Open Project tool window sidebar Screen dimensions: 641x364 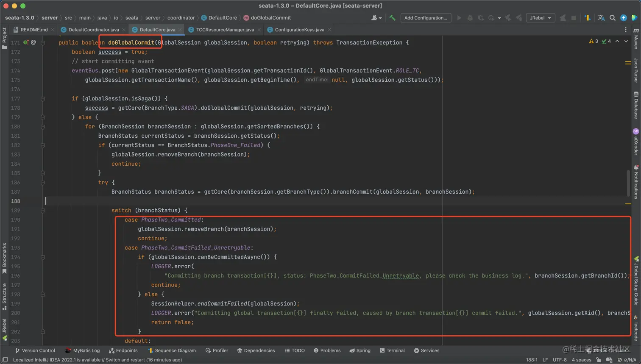pos(4,38)
